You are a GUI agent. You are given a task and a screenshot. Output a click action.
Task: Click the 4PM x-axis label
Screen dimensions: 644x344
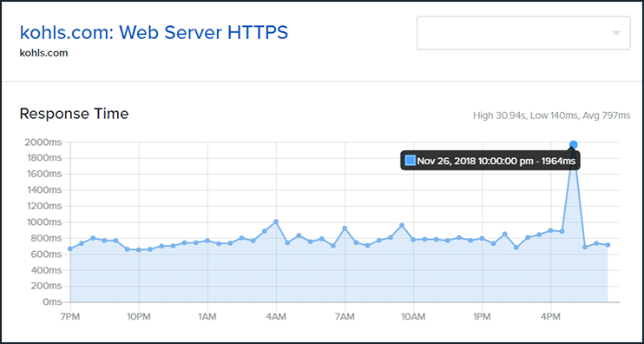click(x=551, y=317)
